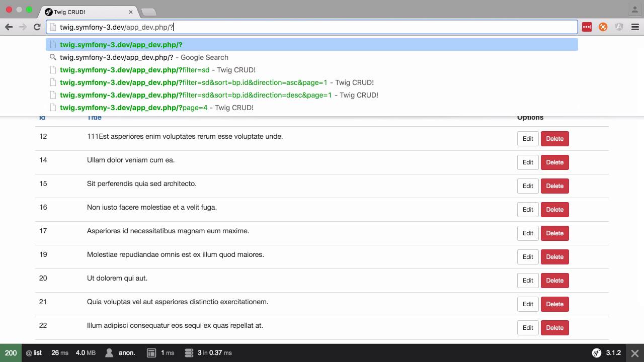Image resolution: width=644 pixels, height=362 pixels.
Task: Open the Symfony version panel in debug toolbar
Action: (607, 353)
